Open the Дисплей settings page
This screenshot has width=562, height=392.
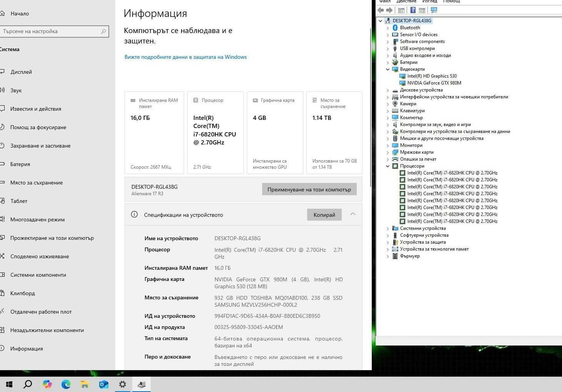[21, 72]
